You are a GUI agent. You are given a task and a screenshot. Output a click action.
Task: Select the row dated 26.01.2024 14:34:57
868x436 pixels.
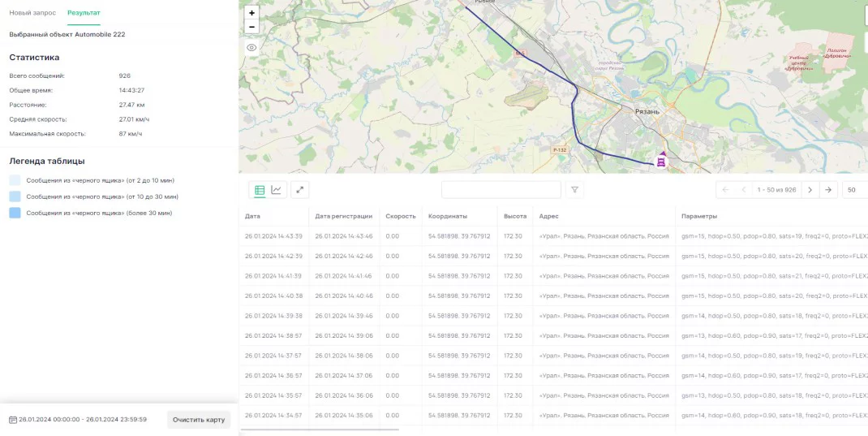coord(553,416)
